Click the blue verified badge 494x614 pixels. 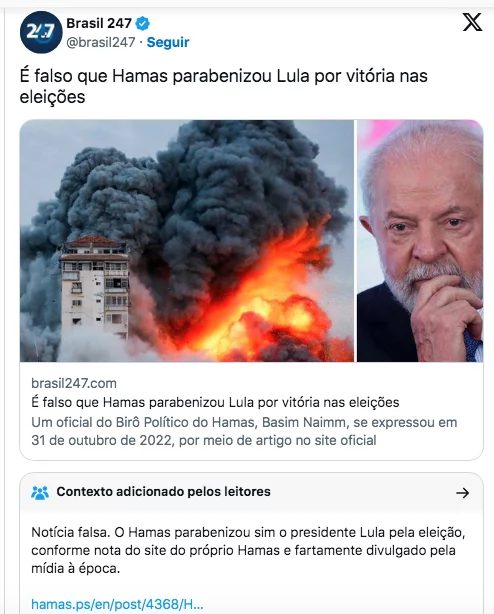pyautogui.click(x=142, y=24)
